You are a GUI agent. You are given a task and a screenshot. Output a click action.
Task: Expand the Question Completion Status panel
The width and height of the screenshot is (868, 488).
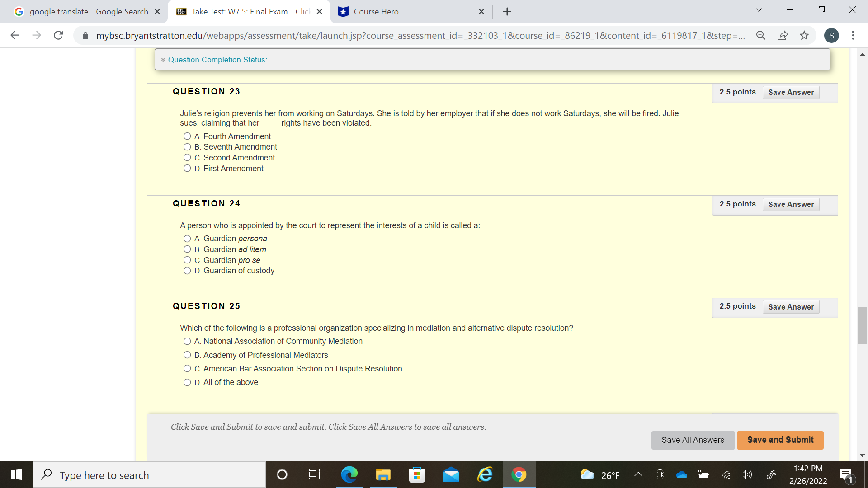click(x=164, y=59)
